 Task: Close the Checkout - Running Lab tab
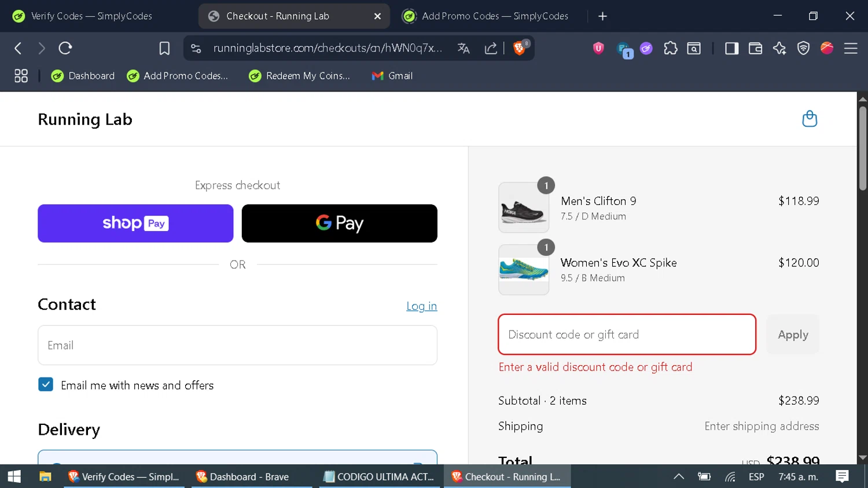coord(377,16)
